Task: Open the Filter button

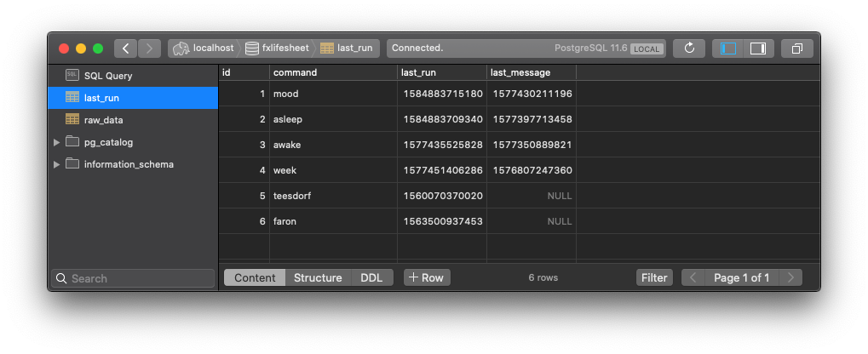Action: [x=654, y=277]
